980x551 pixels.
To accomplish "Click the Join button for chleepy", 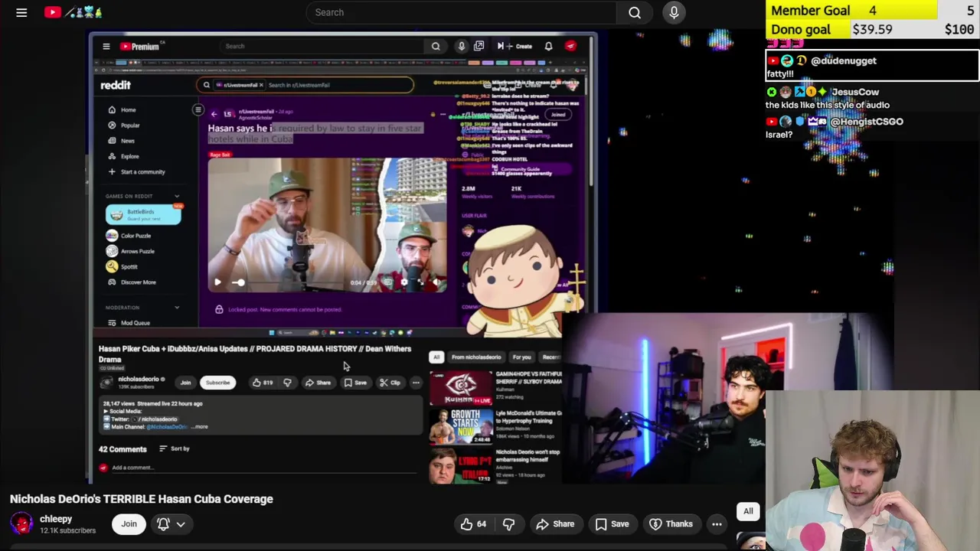I will (x=129, y=524).
